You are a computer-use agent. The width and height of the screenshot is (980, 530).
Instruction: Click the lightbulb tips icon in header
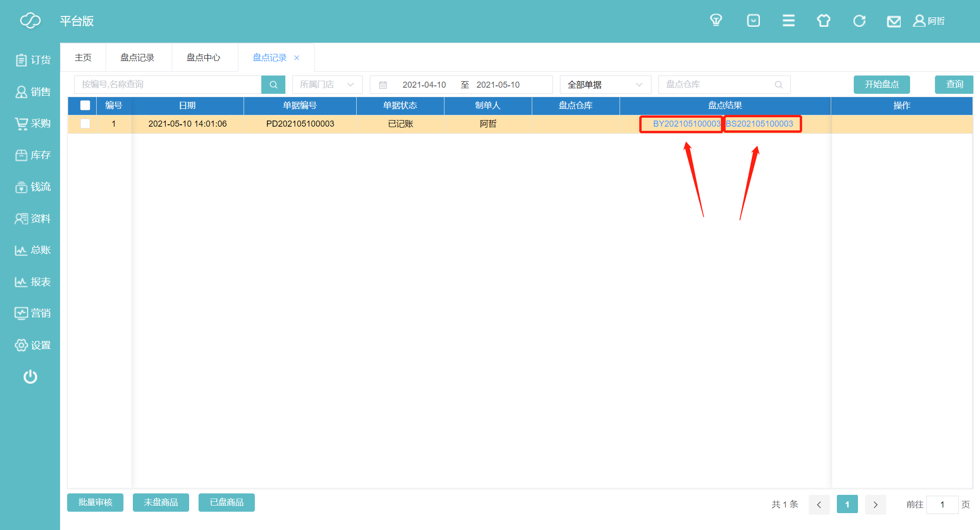716,21
